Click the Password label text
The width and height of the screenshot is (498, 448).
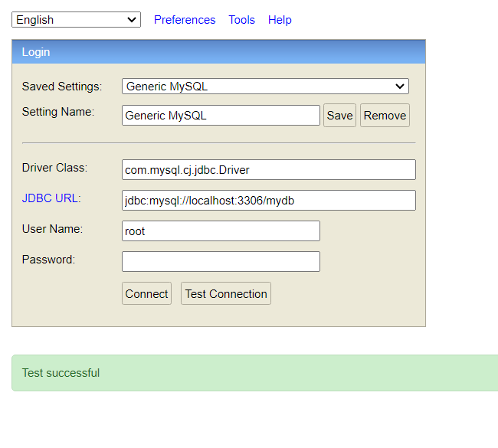[x=48, y=260]
